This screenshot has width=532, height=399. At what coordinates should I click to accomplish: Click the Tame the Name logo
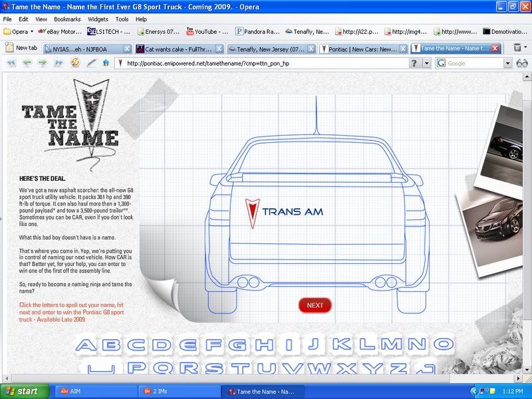(x=70, y=125)
